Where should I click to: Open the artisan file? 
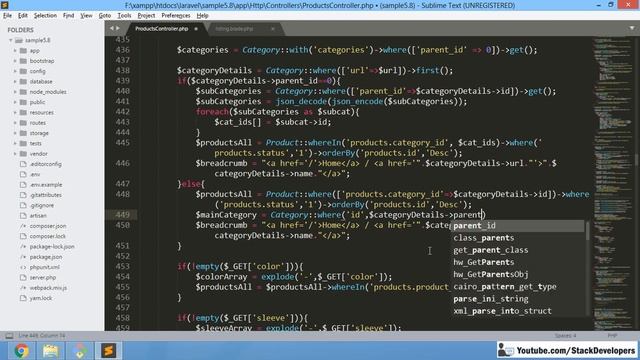38,216
